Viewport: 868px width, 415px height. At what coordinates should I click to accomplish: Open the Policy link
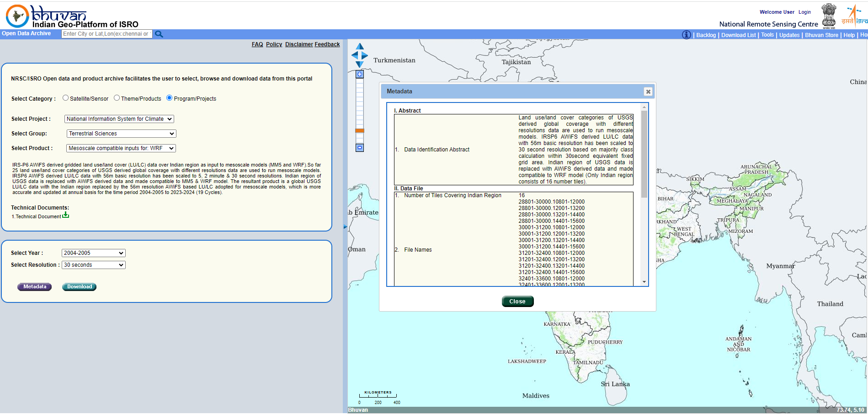coord(274,44)
